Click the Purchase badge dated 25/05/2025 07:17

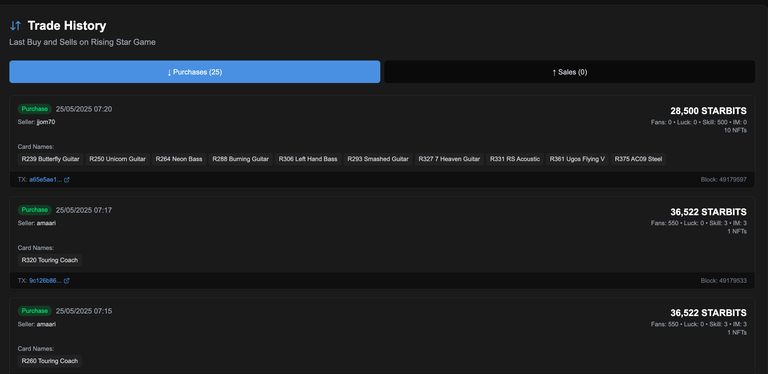pos(35,210)
